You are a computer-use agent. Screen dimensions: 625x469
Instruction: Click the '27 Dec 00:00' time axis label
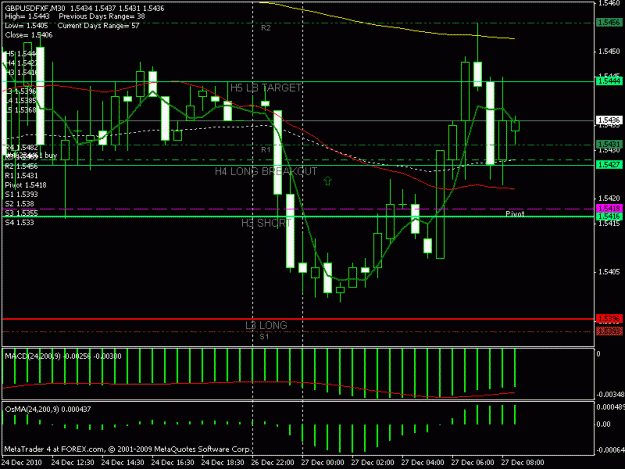(x=323, y=463)
